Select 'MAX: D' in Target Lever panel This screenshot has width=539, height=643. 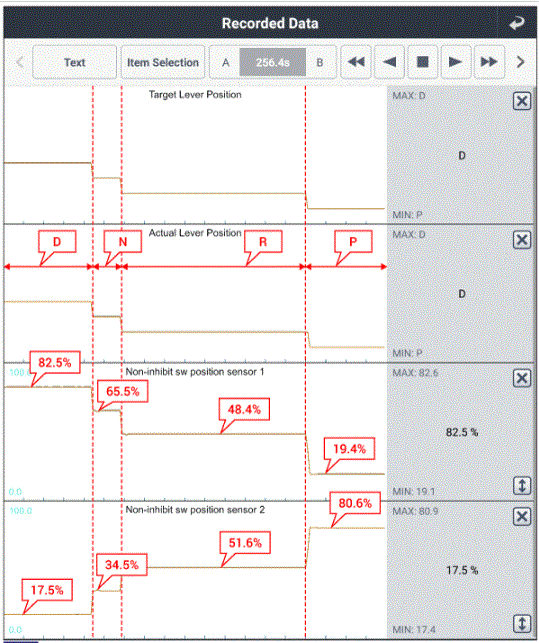click(x=409, y=96)
